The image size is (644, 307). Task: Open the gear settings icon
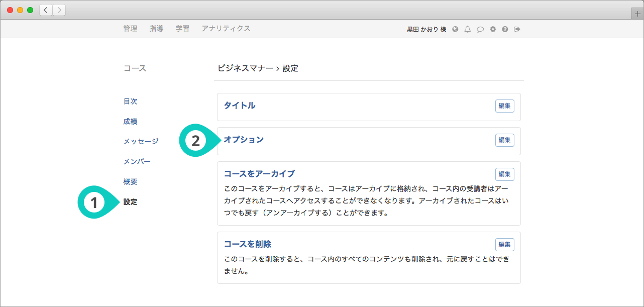pyautogui.click(x=493, y=29)
